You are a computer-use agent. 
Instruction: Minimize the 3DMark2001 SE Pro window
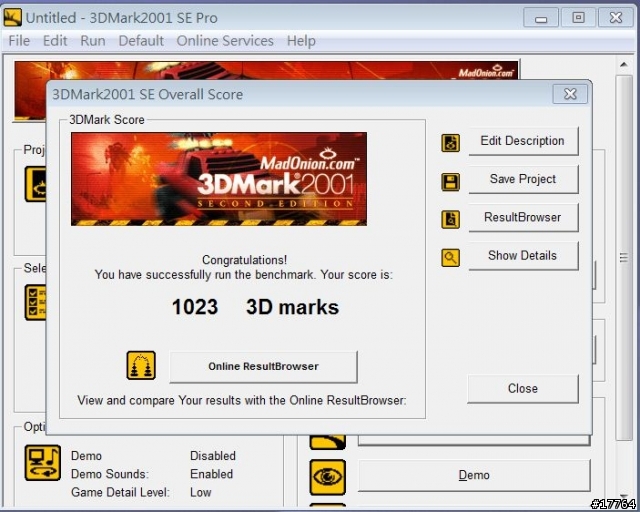(541, 18)
